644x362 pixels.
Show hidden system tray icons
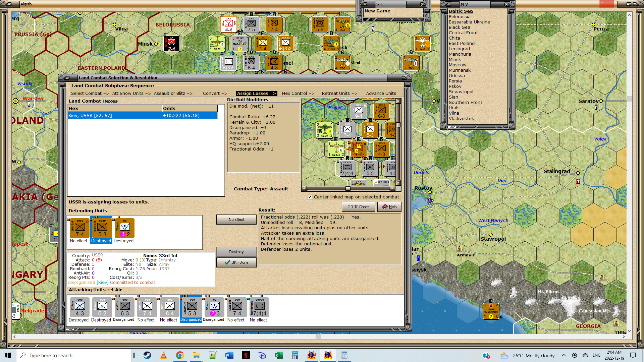click(564, 355)
